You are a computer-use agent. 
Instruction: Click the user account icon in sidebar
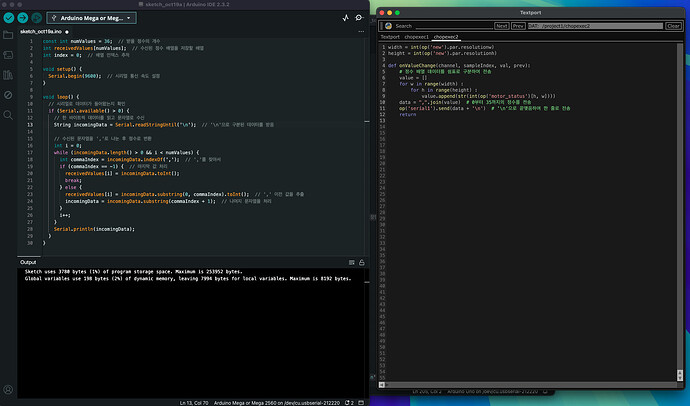click(x=8, y=390)
